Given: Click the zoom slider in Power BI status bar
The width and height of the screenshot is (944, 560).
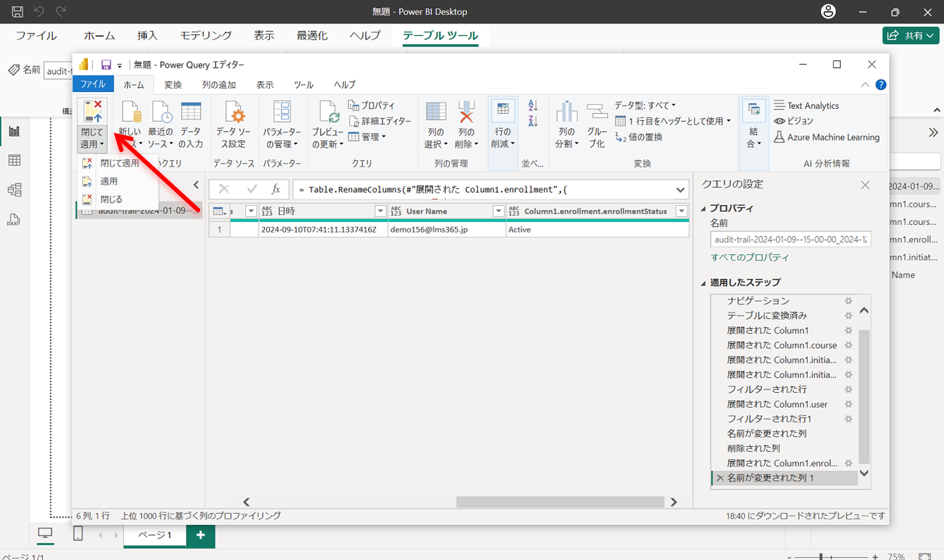Looking at the screenshot, I should 821,557.
